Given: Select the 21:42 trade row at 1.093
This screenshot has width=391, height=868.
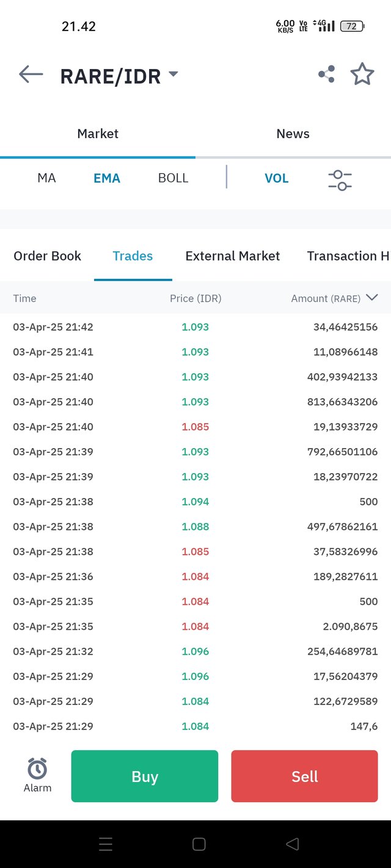Looking at the screenshot, I should pyautogui.click(x=195, y=327).
